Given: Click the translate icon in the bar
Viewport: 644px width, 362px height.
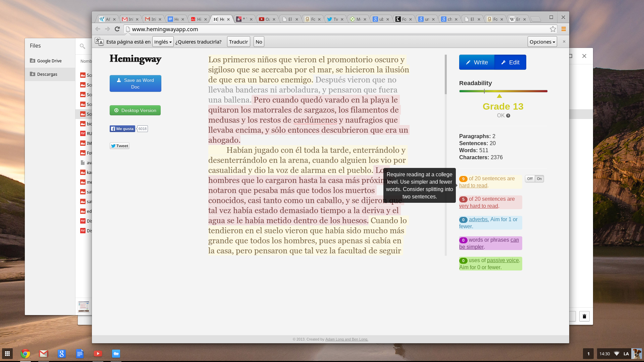Looking at the screenshot, I should tap(99, 42).
